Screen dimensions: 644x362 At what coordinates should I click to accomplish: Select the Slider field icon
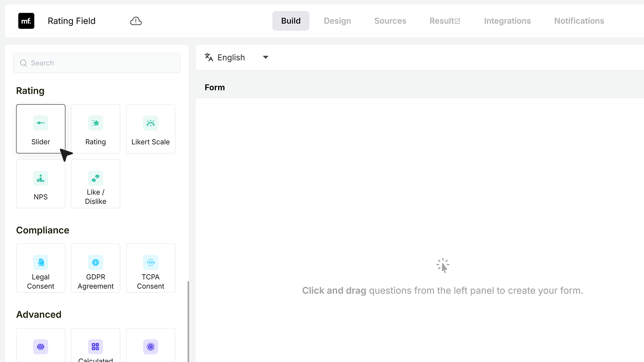(x=41, y=123)
